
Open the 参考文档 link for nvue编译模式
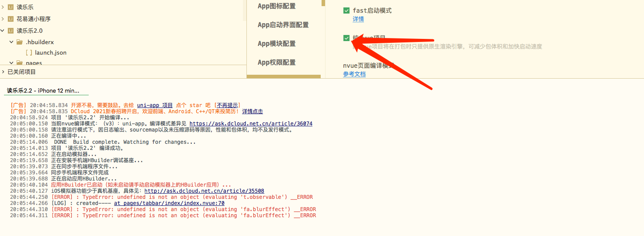354,74
